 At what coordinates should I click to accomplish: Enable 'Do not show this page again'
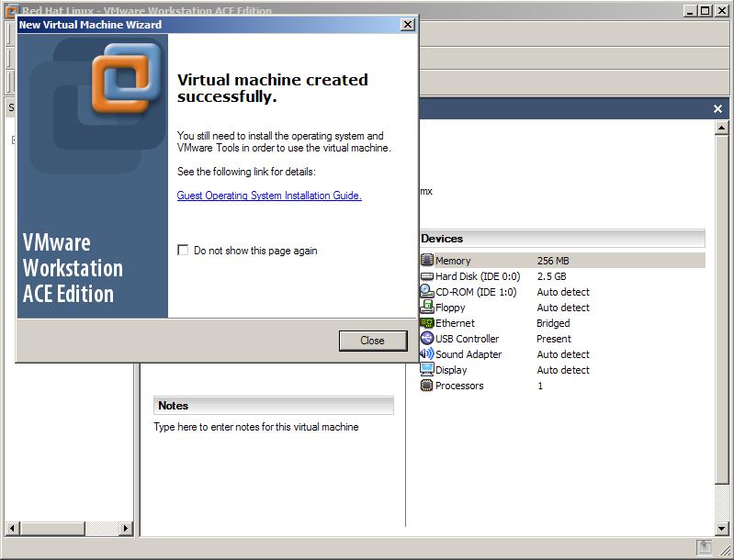(x=183, y=251)
